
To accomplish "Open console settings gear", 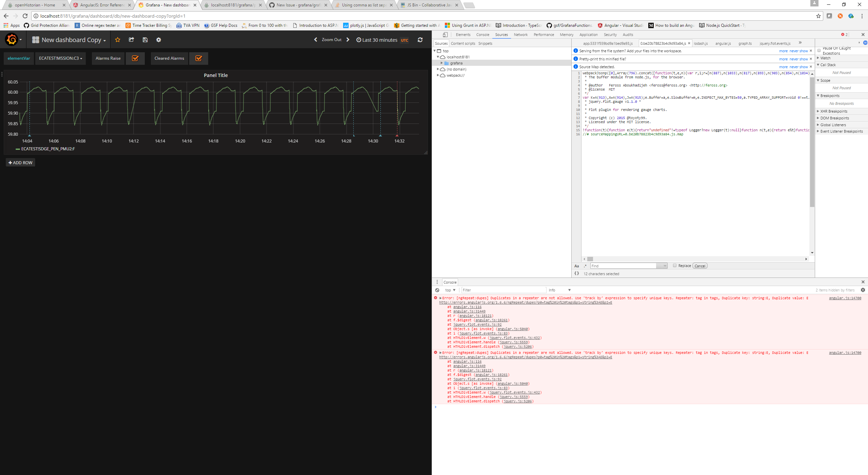I will [x=863, y=290].
